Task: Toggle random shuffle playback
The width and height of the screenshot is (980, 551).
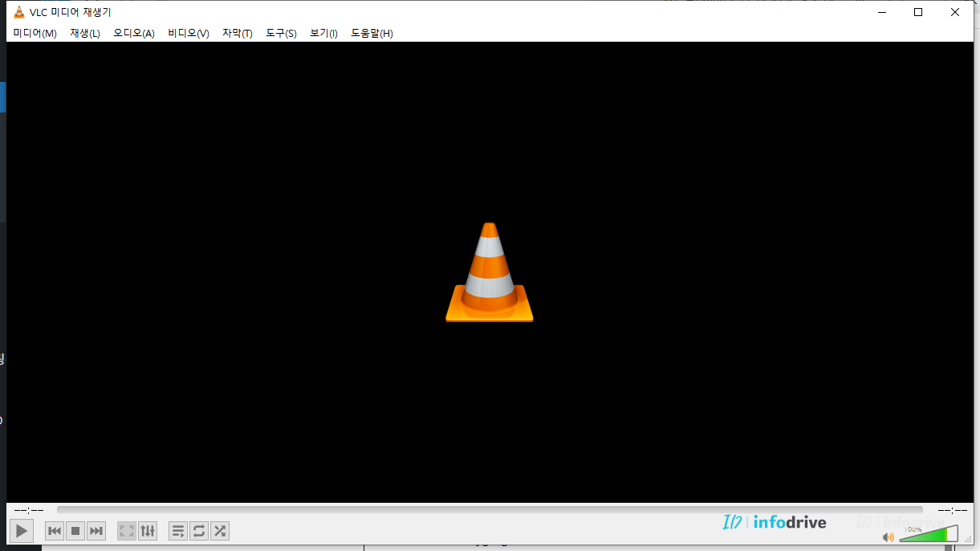Action: tap(220, 531)
